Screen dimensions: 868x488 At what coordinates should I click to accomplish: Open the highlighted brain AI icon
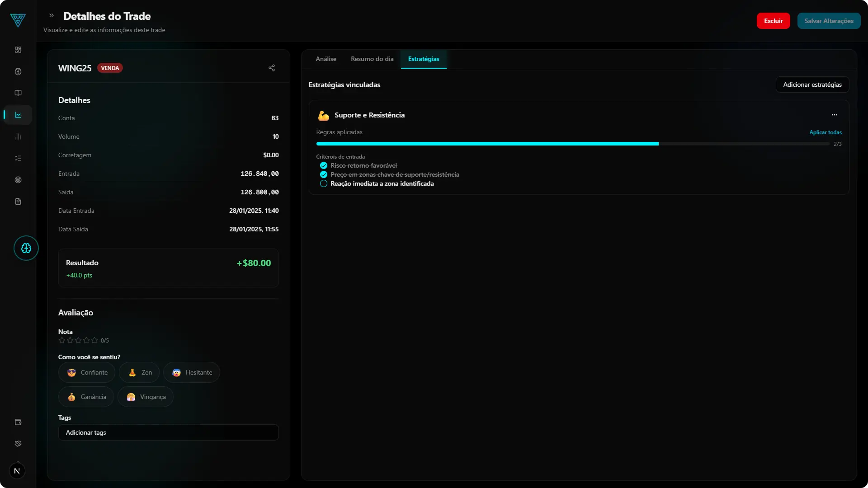26,248
